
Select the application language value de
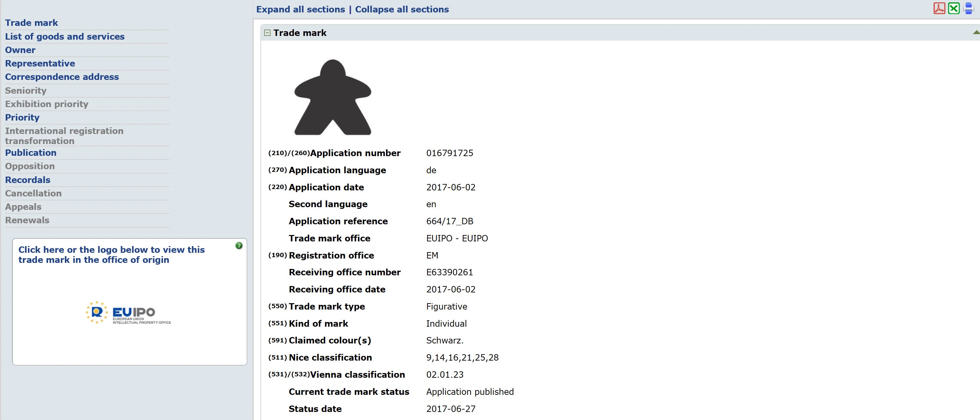click(431, 170)
